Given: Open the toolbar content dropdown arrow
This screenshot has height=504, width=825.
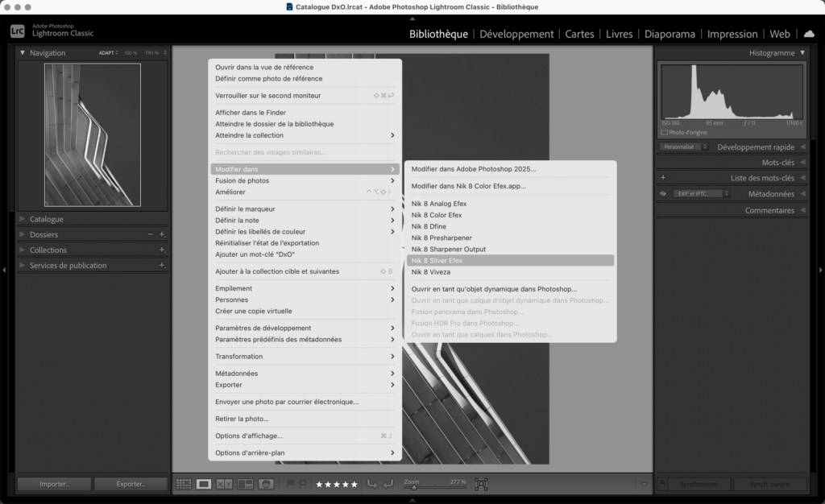Looking at the screenshot, I should (644, 484).
